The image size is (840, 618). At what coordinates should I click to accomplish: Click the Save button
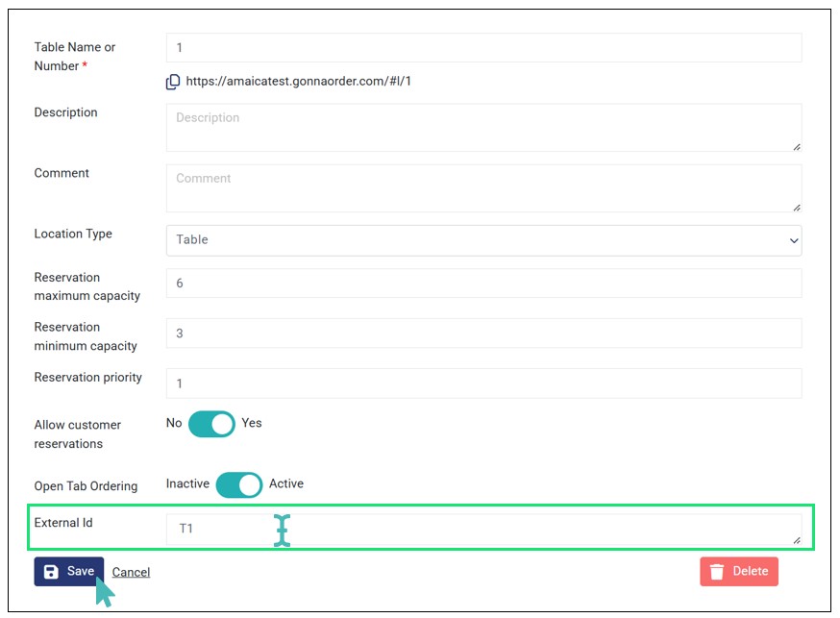[69, 572]
